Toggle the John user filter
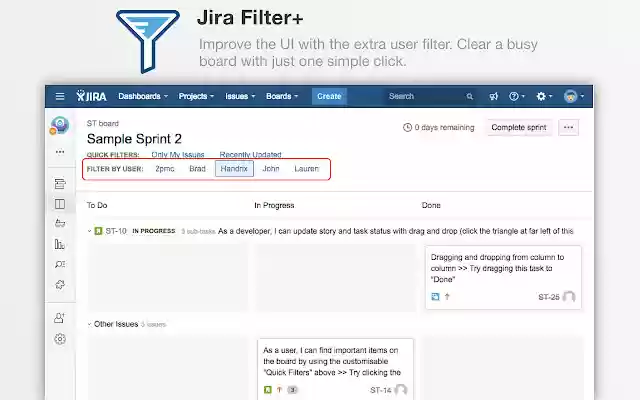This screenshot has height=400, width=640. point(271,169)
